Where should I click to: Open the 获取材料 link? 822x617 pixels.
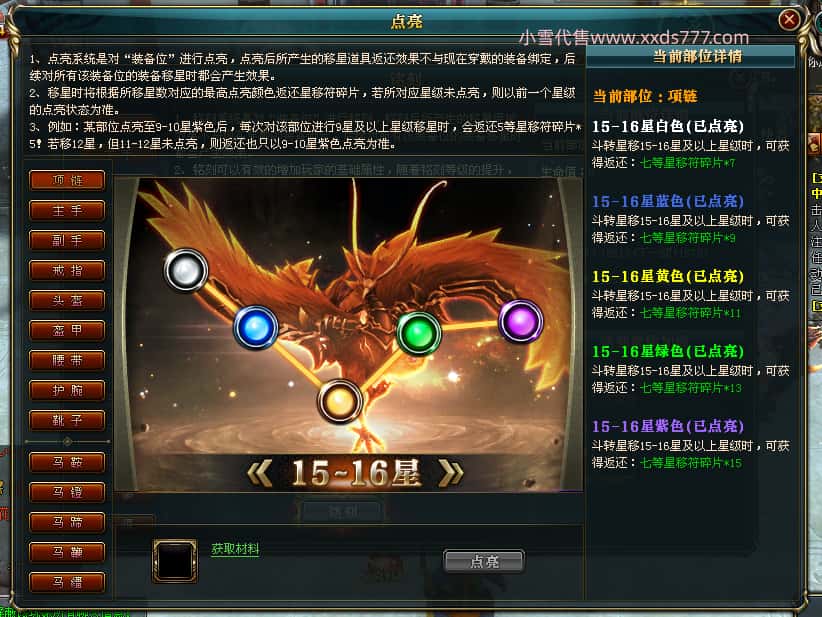coord(235,549)
